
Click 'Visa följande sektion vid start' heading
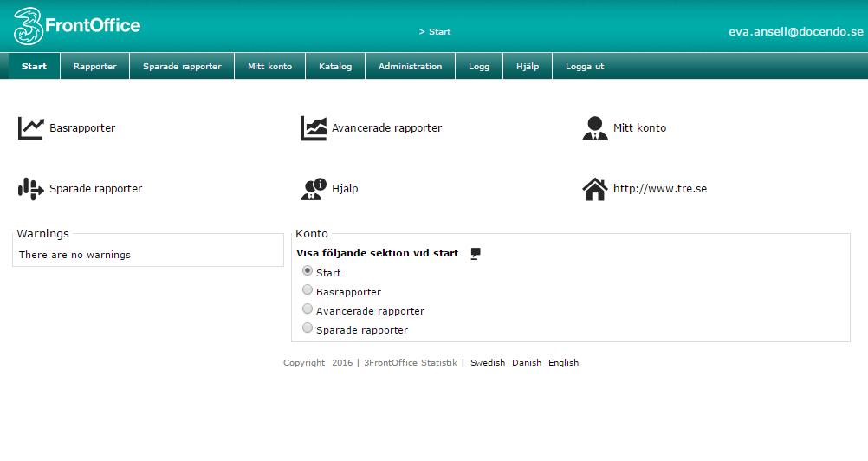click(x=378, y=253)
